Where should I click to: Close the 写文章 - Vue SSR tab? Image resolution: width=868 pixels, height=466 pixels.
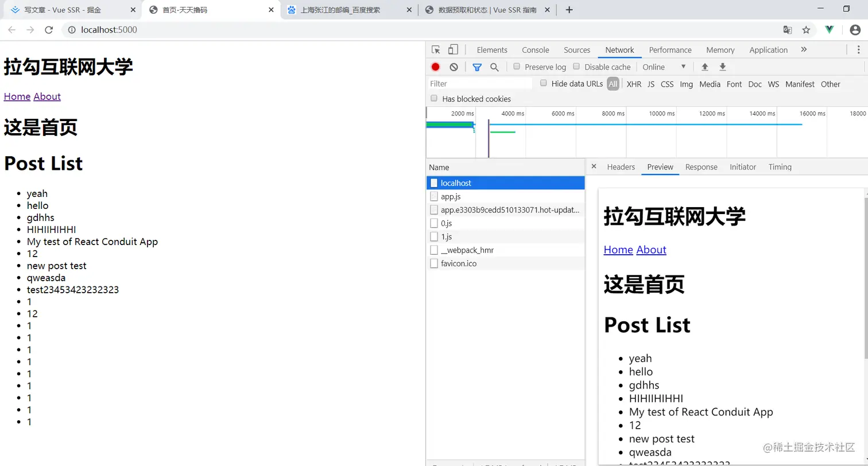click(x=133, y=10)
